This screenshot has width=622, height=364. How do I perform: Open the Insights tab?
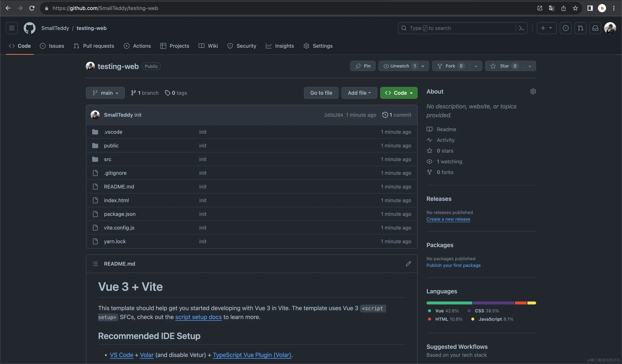(x=280, y=46)
